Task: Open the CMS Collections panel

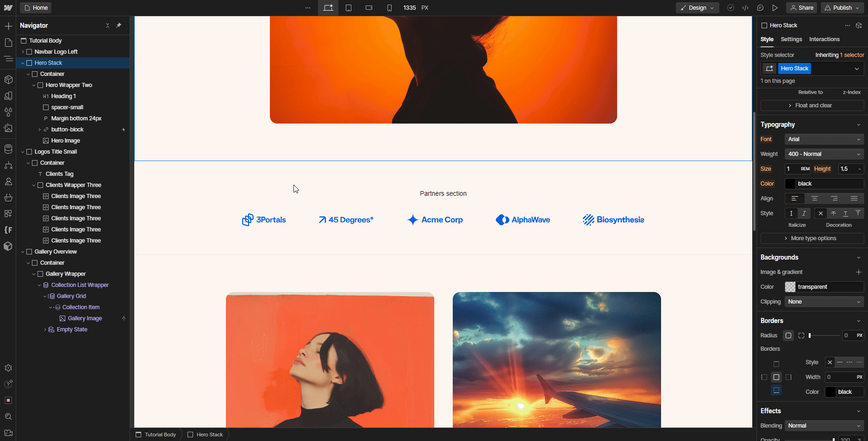Action: click(8, 149)
